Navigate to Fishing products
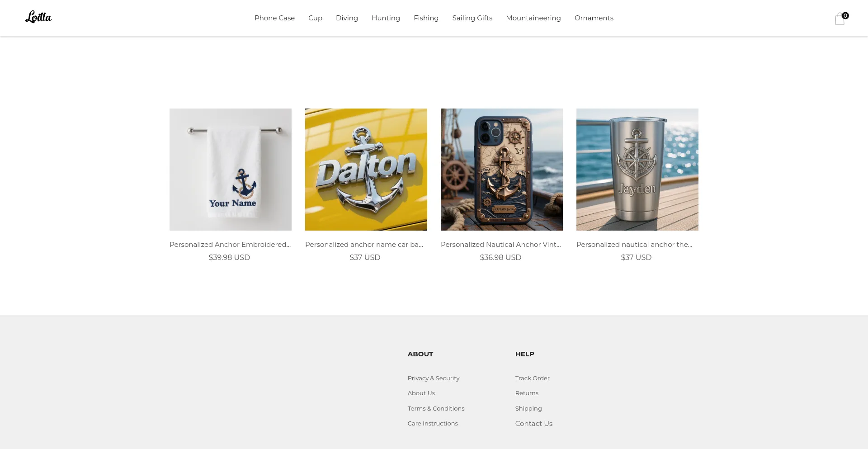 click(x=426, y=18)
